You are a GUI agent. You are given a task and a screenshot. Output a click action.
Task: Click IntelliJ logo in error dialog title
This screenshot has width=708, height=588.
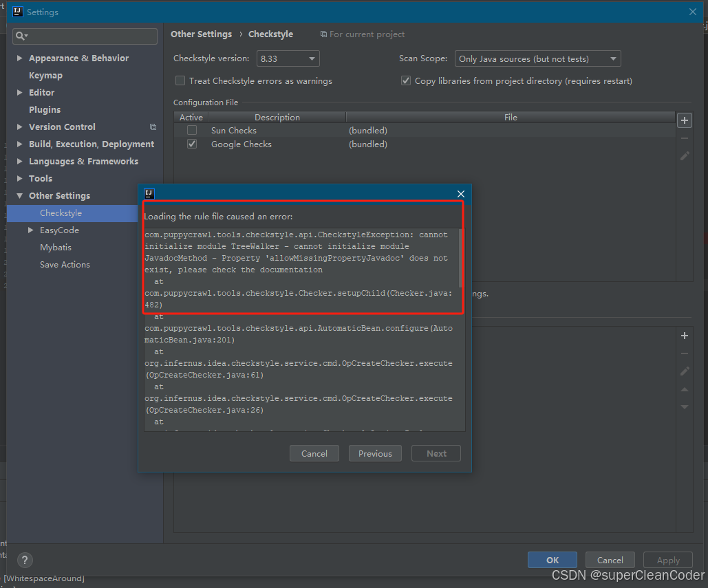tap(149, 194)
